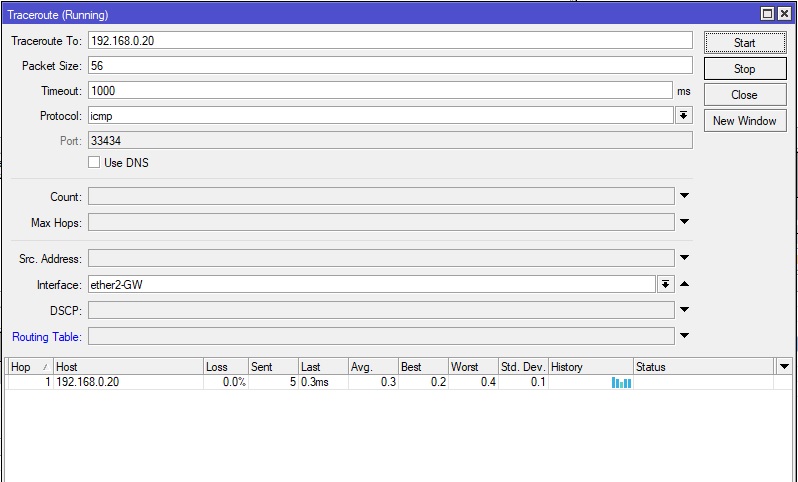This screenshot has height=482, width=798.
Task: Click the Timeout input field
Action: (x=380, y=91)
